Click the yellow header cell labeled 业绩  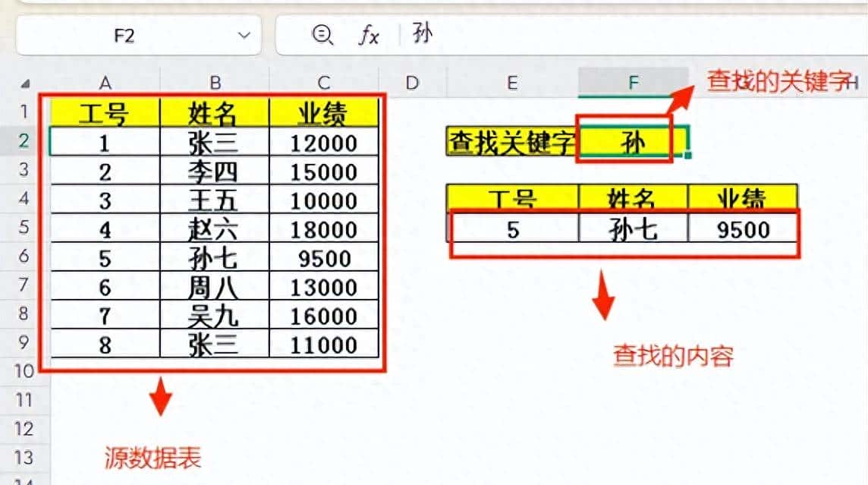coord(324,111)
